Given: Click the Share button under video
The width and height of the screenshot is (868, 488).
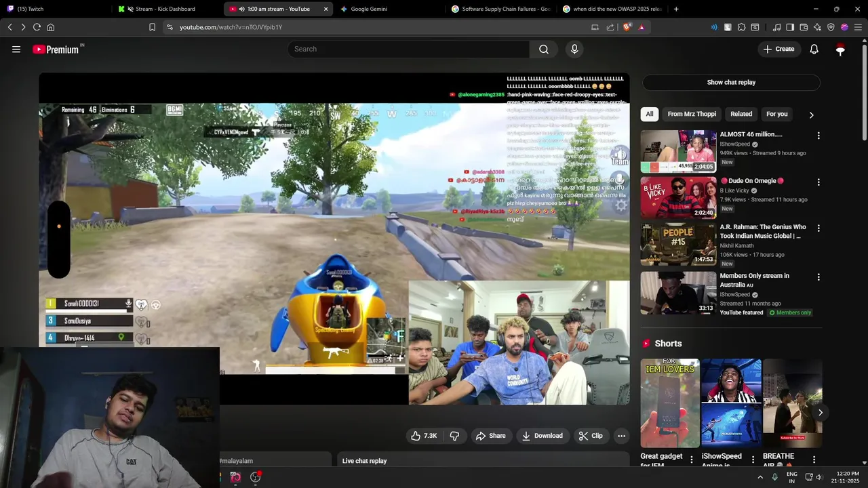Looking at the screenshot, I should (490, 436).
